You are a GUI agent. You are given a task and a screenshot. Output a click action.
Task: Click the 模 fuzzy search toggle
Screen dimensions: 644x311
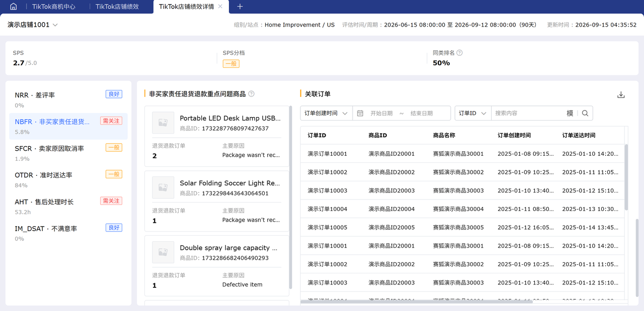(570, 114)
